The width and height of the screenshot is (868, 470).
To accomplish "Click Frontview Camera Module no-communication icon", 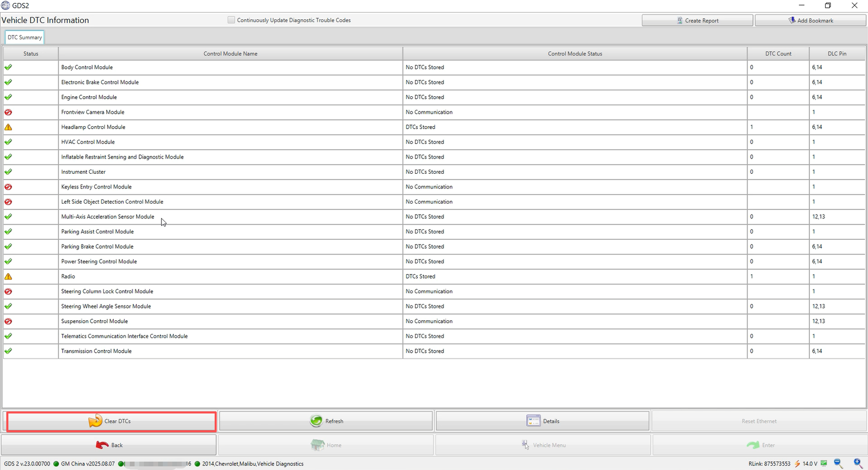I will pos(8,112).
